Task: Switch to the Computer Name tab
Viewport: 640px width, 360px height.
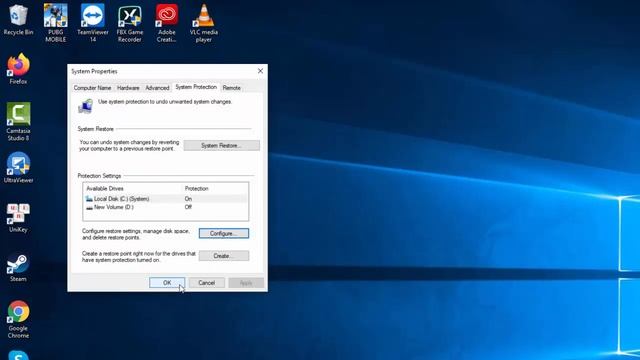Action: [x=92, y=88]
